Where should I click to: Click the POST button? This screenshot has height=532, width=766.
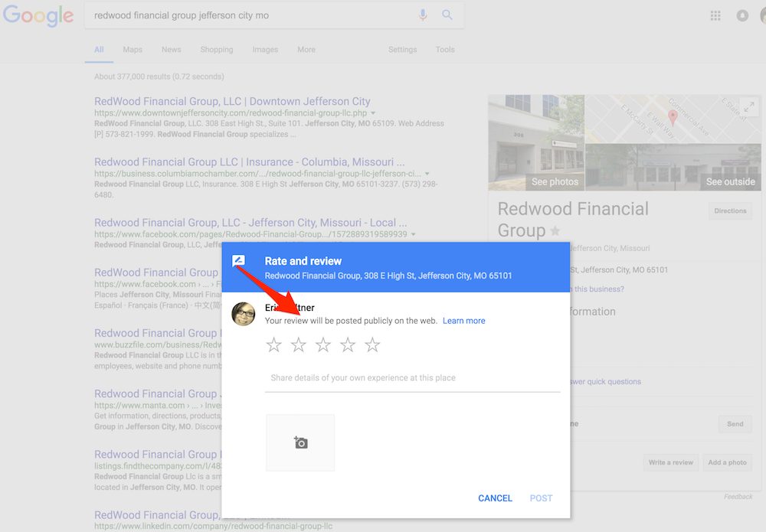click(x=541, y=498)
